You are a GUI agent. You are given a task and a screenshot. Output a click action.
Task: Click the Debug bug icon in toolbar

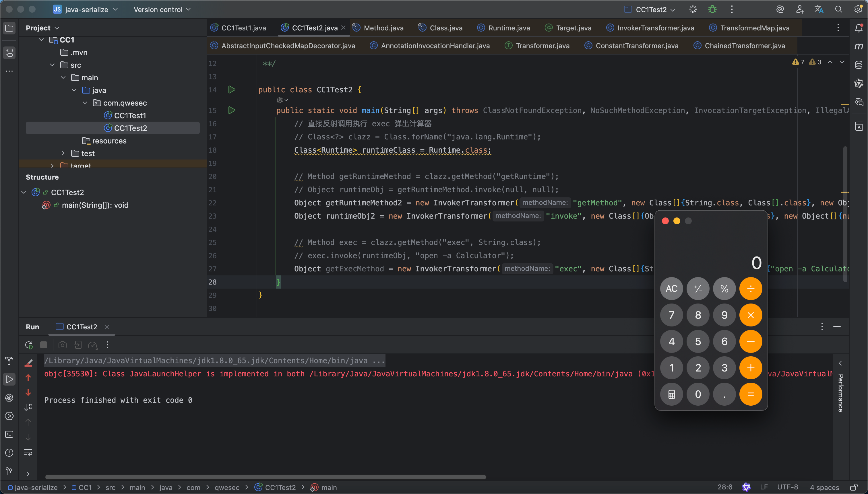tap(712, 9)
